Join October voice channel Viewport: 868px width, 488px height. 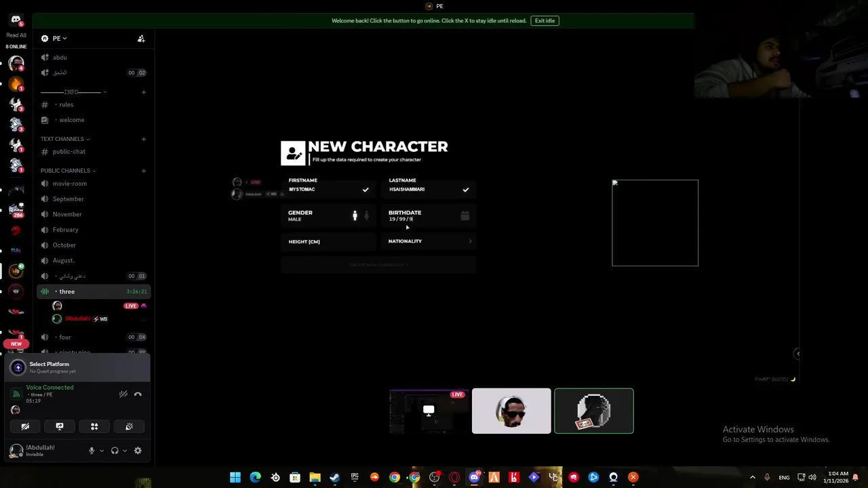[x=94, y=245]
